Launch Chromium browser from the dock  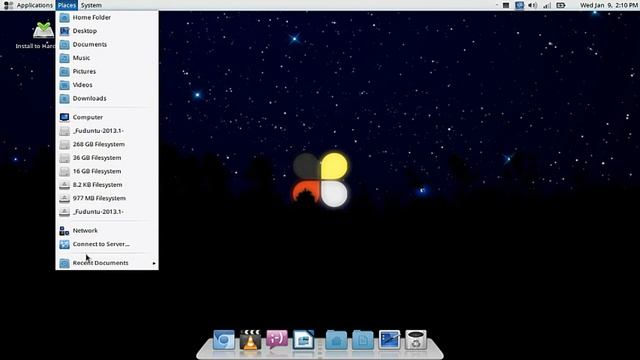(224, 340)
